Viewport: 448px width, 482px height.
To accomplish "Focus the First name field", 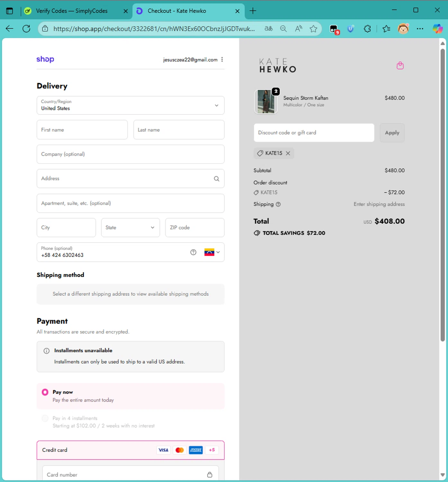I will pyautogui.click(x=82, y=130).
